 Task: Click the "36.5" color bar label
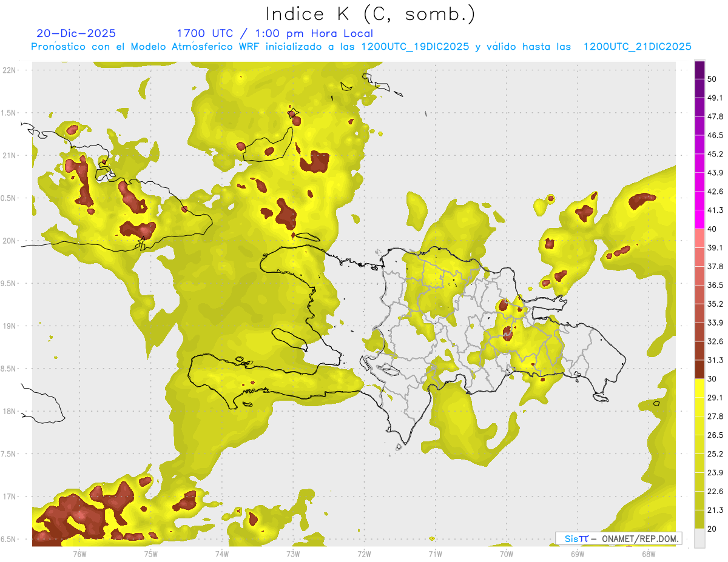tap(715, 285)
